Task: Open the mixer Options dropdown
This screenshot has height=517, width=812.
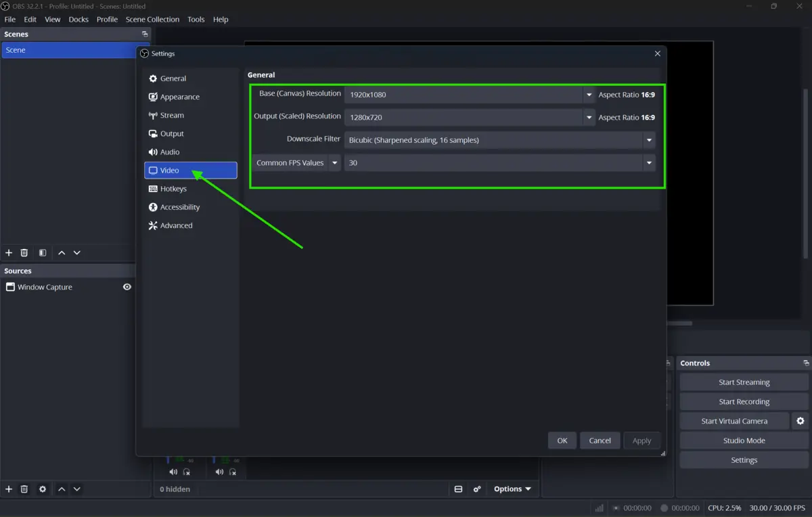Action: point(512,489)
